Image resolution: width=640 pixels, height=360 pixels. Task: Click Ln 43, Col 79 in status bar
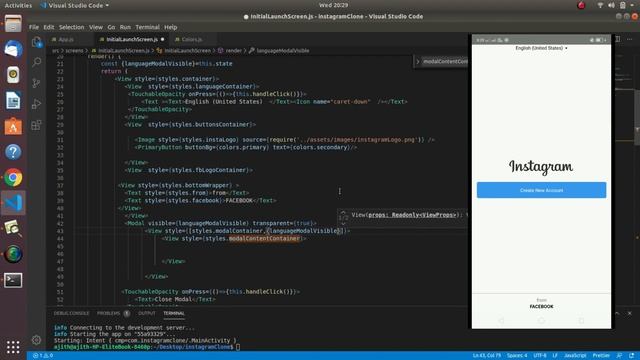tap(487, 356)
